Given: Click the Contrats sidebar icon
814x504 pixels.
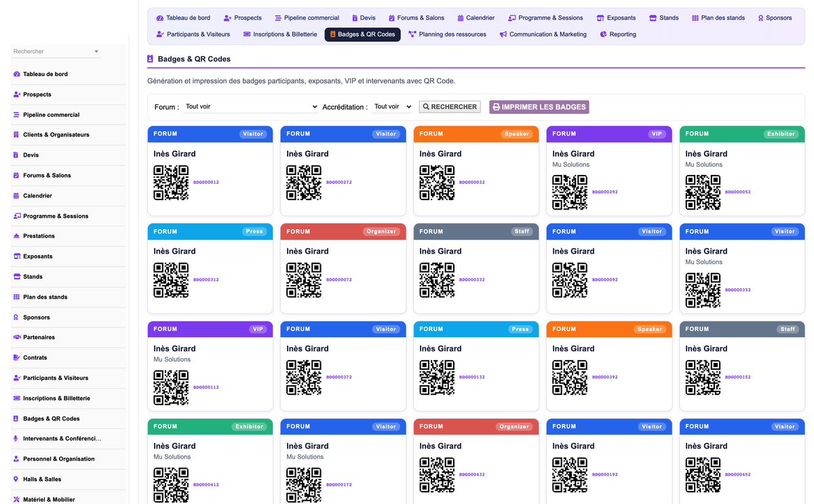Looking at the screenshot, I should pos(17,357).
